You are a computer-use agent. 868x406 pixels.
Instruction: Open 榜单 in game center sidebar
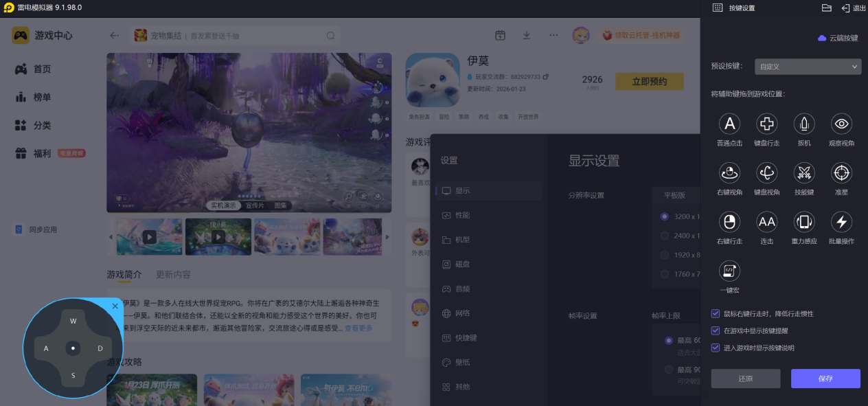point(33,97)
